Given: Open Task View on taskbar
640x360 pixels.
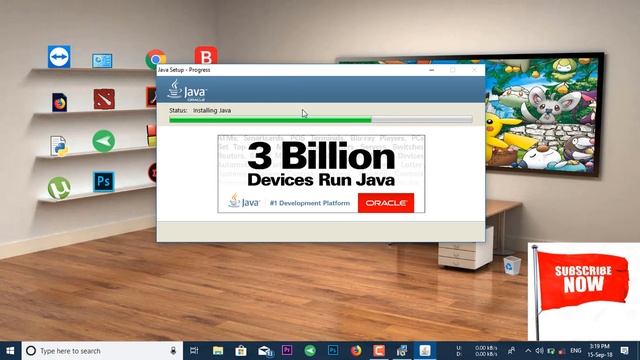Looking at the screenshot, I should (194, 351).
